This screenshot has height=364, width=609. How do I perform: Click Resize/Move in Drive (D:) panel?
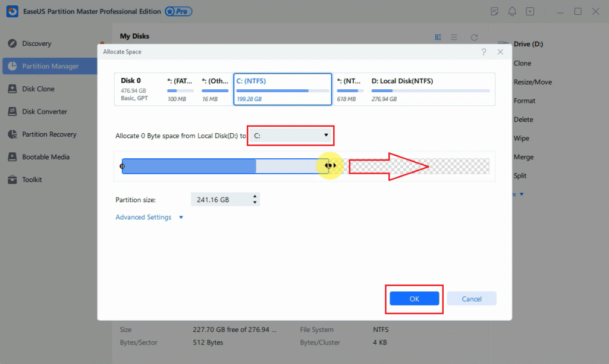click(532, 82)
